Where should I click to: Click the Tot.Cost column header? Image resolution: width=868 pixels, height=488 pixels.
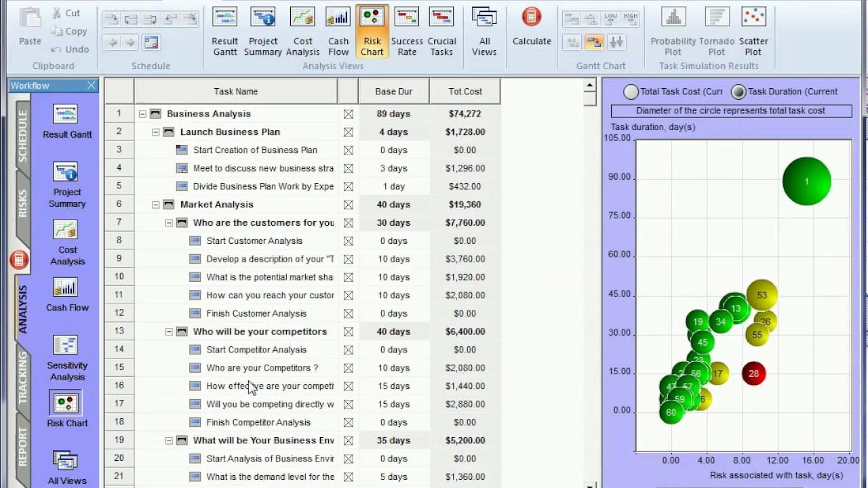click(x=465, y=91)
